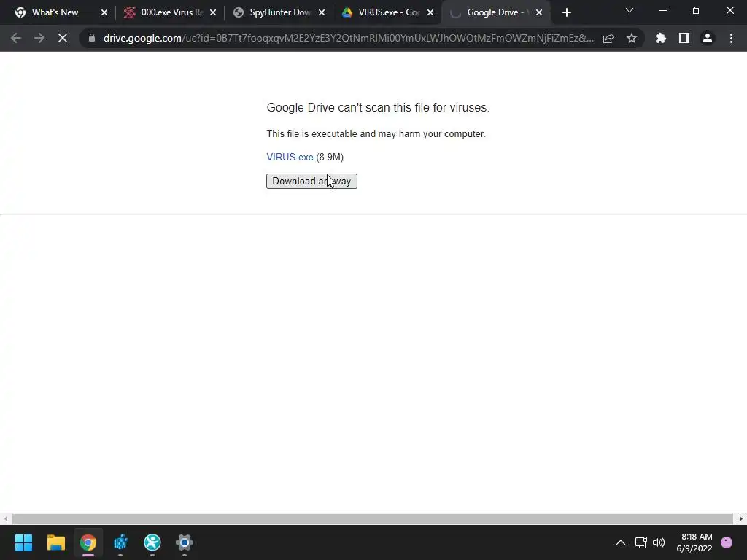This screenshot has height=560, width=747.
Task: Close the active Google Drive tab
Action: point(539,12)
